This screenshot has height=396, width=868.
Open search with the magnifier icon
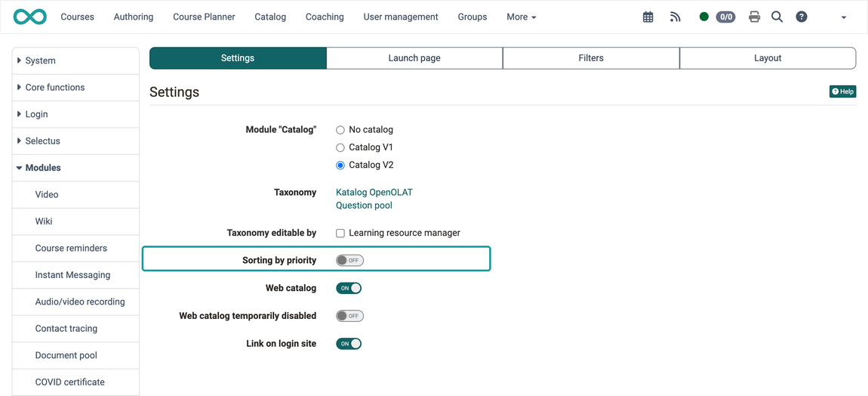pos(777,17)
